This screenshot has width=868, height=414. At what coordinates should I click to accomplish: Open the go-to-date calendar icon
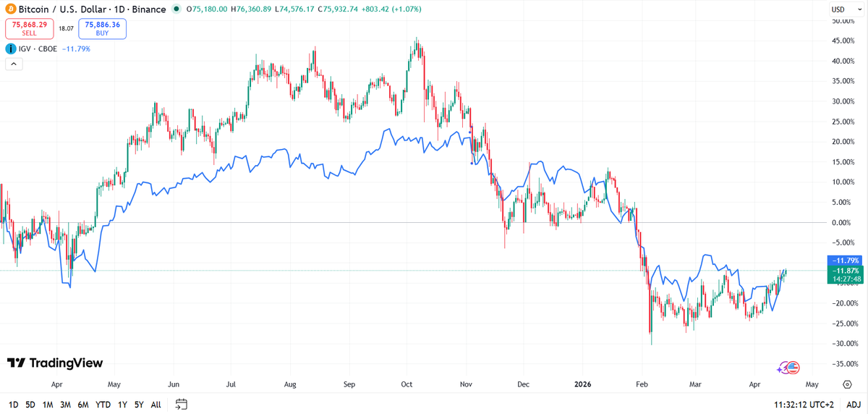[182, 404]
